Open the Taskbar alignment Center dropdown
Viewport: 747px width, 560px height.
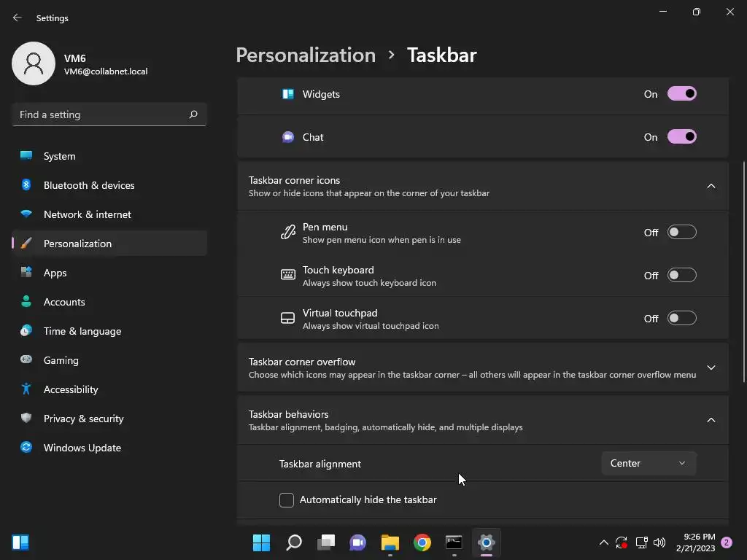coord(649,463)
